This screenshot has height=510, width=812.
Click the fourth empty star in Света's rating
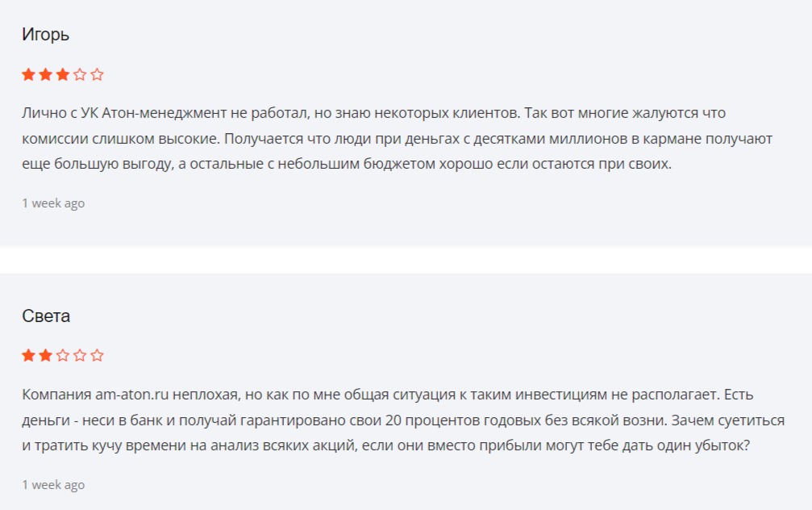80,356
